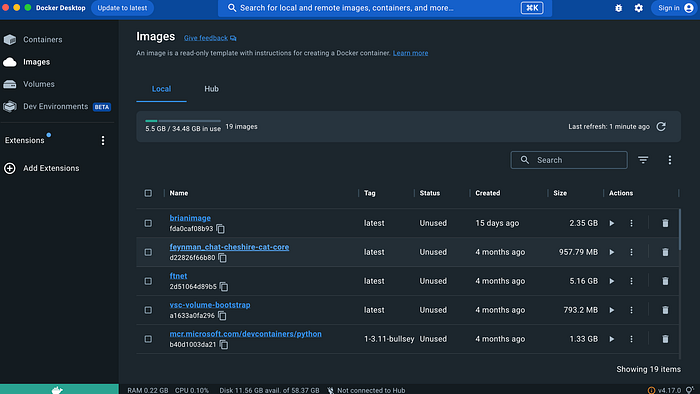700x394 pixels.
Task: Copy the feynman_chat-cheshire-cat-core image ID
Action: 222,258
